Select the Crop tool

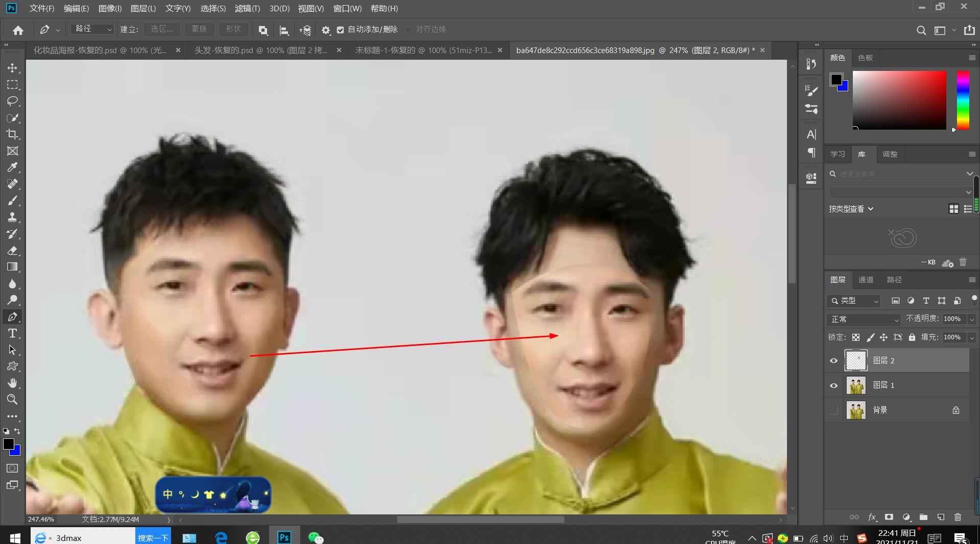click(x=12, y=134)
